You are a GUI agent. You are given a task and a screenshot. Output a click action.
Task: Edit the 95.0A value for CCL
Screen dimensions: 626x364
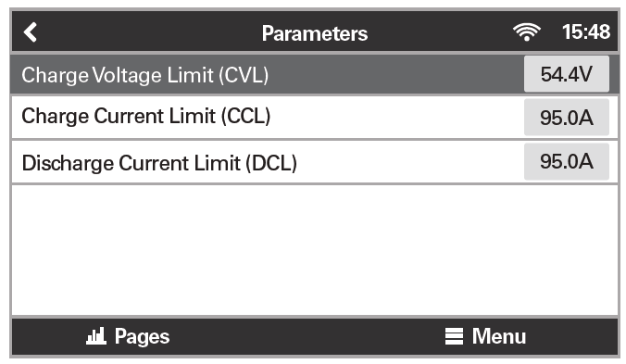pos(567,118)
